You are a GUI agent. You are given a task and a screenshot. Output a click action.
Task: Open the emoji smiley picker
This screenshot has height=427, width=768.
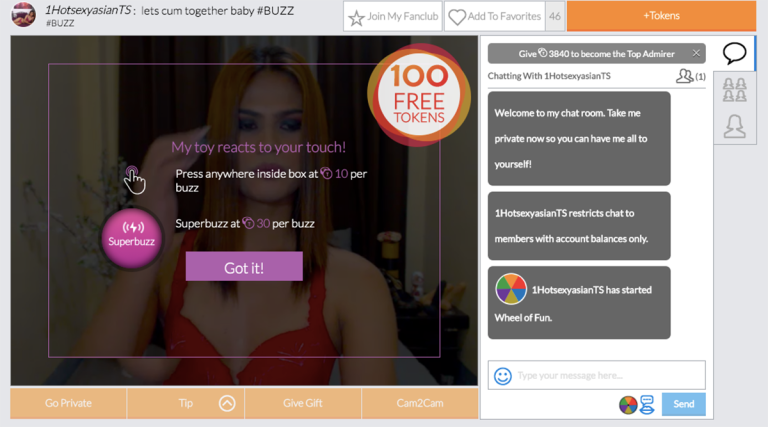pyautogui.click(x=503, y=376)
